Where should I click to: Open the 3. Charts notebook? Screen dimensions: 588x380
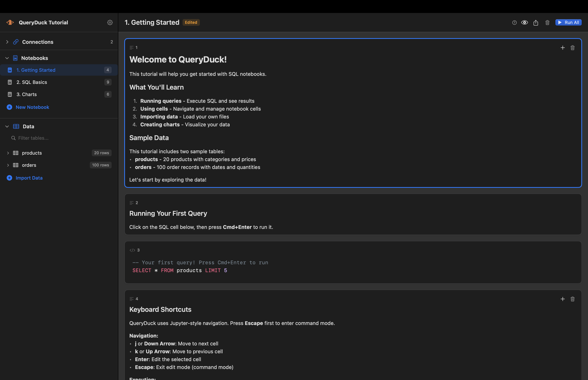(27, 94)
